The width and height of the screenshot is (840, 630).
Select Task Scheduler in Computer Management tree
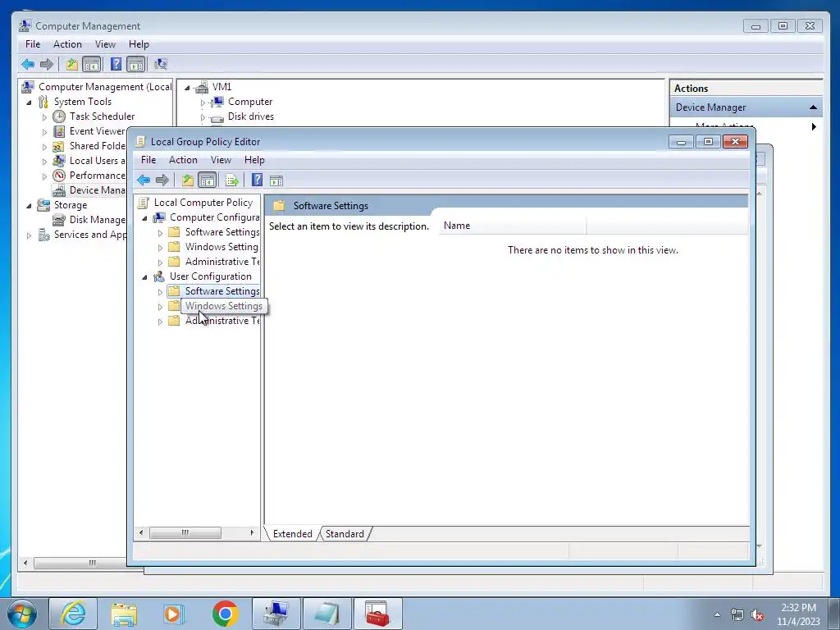point(102,116)
